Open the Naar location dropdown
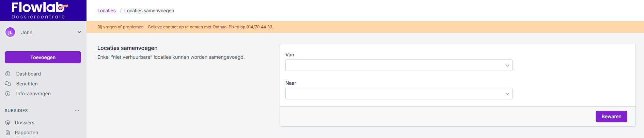Screen dimensions: 644x138 pos(398,94)
